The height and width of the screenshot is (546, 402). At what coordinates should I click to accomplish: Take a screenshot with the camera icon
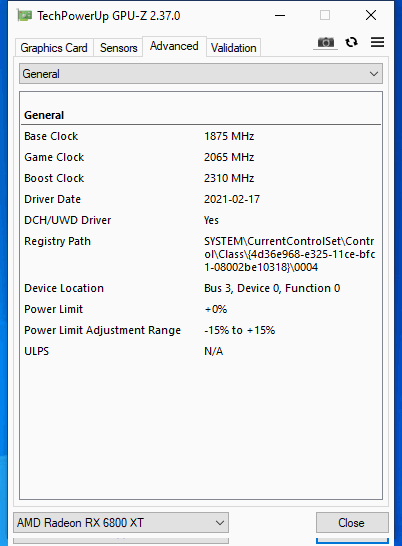point(325,42)
